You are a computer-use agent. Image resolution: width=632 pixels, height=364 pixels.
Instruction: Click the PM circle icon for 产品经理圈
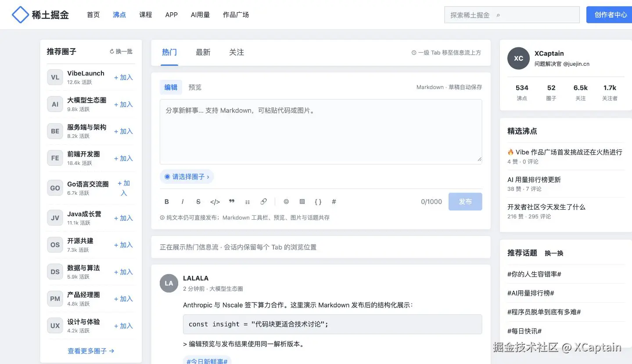pos(55,299)
